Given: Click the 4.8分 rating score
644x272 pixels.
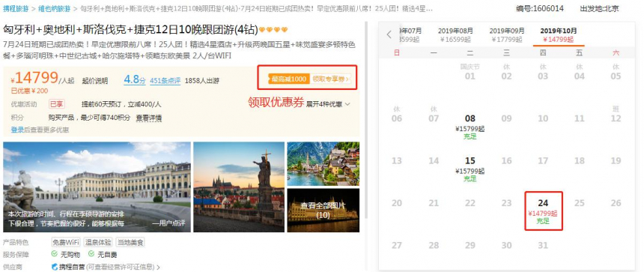Looking at the screenshot, I should tap(135, 80).
